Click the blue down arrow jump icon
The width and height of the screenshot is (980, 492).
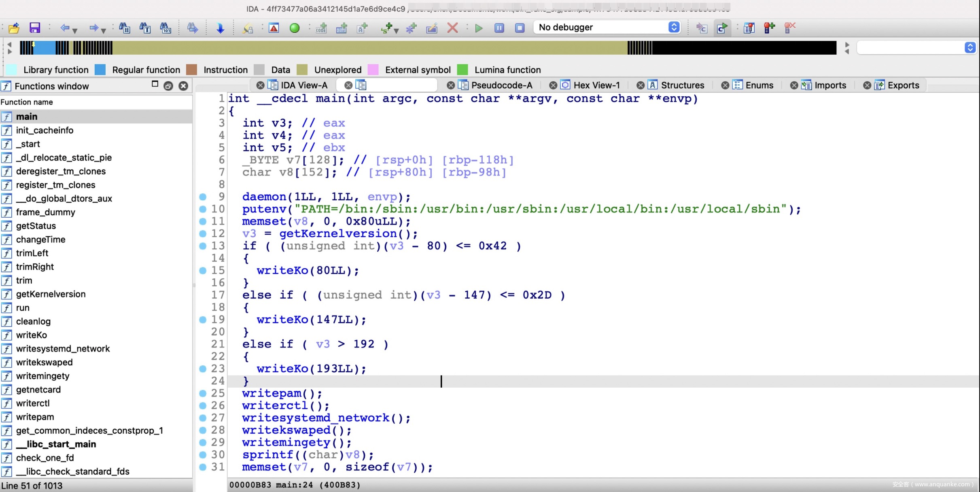pos(220,28)
